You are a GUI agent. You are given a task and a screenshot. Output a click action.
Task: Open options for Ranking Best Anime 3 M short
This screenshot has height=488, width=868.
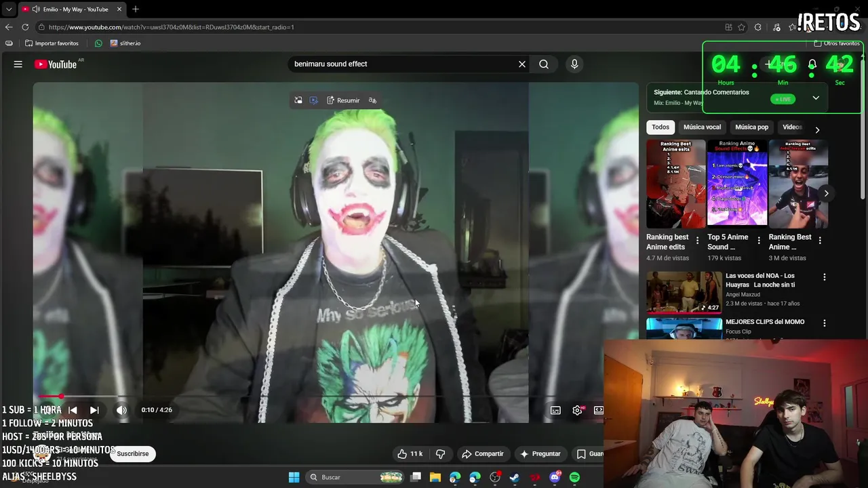[820, 241]
